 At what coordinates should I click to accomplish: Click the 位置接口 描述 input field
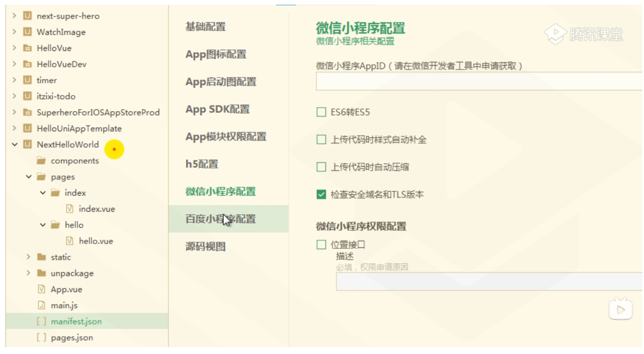pos(489,282)
